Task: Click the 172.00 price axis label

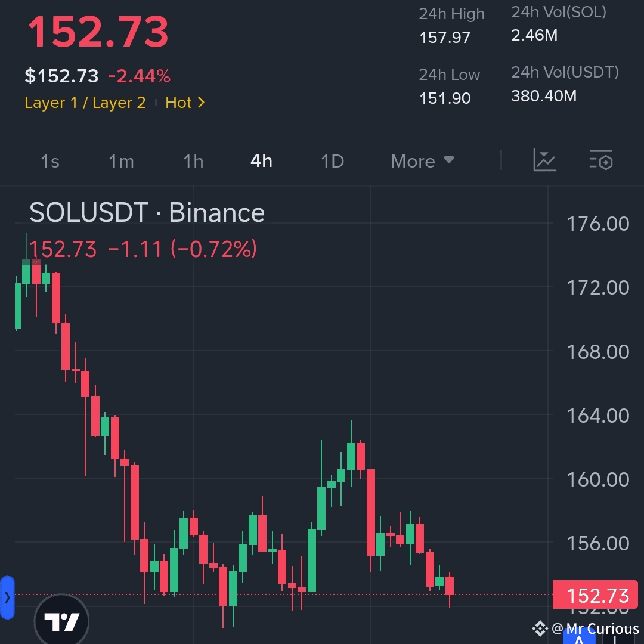Action: pos(598,288)
